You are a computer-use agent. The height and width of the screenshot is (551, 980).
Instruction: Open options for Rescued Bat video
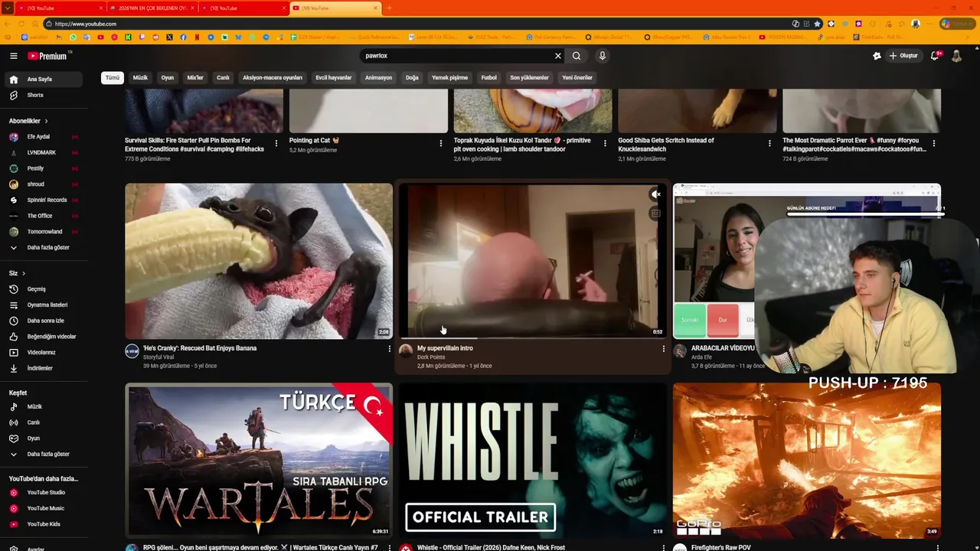[x=390, y=349]
